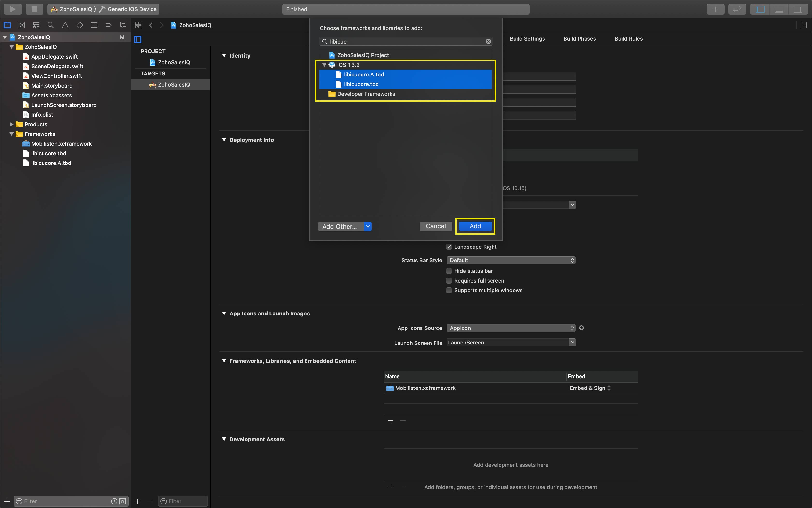Change Embed & Sign setting for Mobilisten
This screenshot has width=812, height=508.
coord(590,388)
